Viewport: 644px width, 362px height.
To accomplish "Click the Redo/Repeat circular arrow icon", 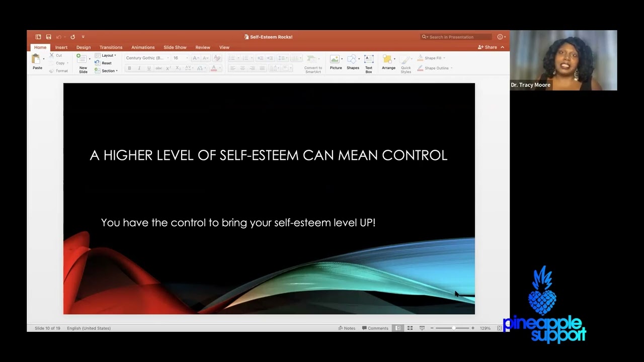I will [x=72, y=37].
